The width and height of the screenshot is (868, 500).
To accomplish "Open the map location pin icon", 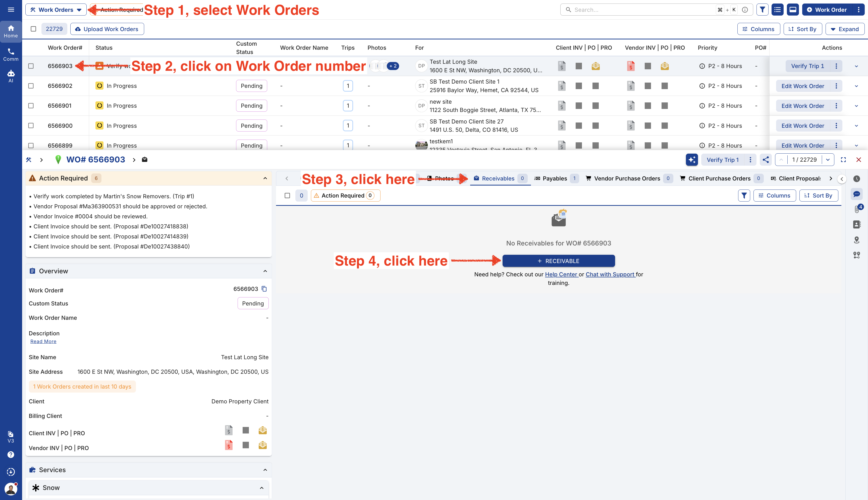I will coord(857,240).
